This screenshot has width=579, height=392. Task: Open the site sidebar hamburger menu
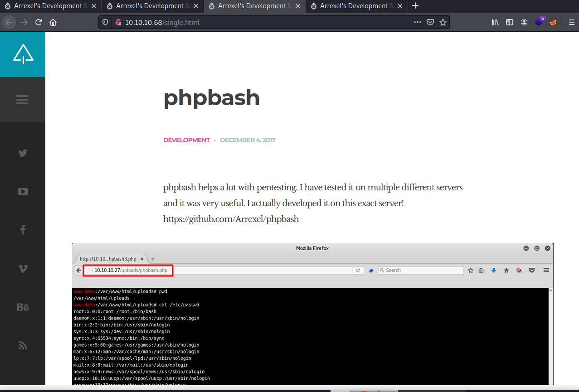(x=22, y=100)
